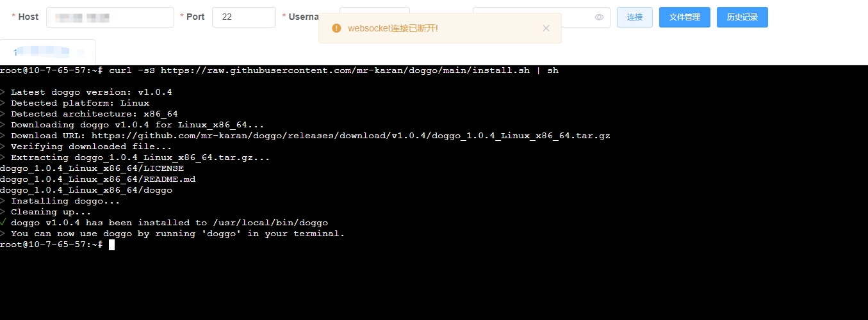Click the warning icon in the notification
The image size is (868, 320).
(337, 28)
